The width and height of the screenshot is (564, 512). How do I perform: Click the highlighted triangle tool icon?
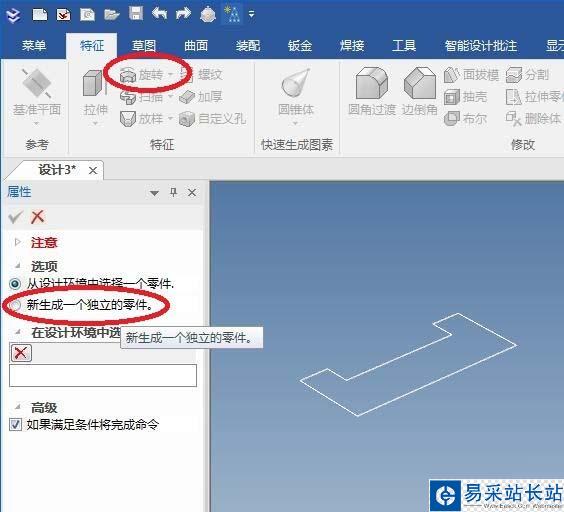[232, 14]
